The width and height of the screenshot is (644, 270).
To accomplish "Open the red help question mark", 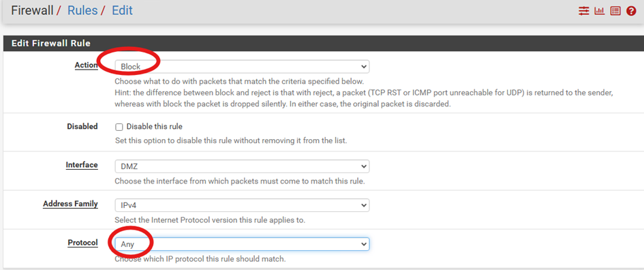I will pos(631,11).
